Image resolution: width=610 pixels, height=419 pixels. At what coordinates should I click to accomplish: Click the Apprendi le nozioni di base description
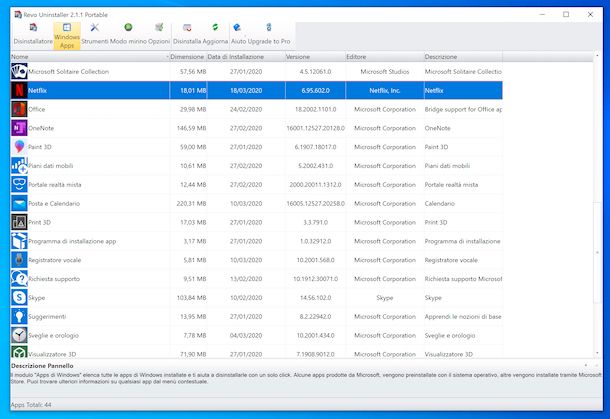point(463,317)
